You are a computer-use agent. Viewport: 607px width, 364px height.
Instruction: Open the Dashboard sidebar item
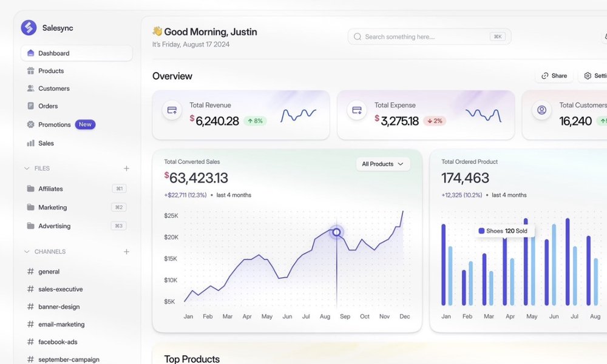click(x=76, y=53)
